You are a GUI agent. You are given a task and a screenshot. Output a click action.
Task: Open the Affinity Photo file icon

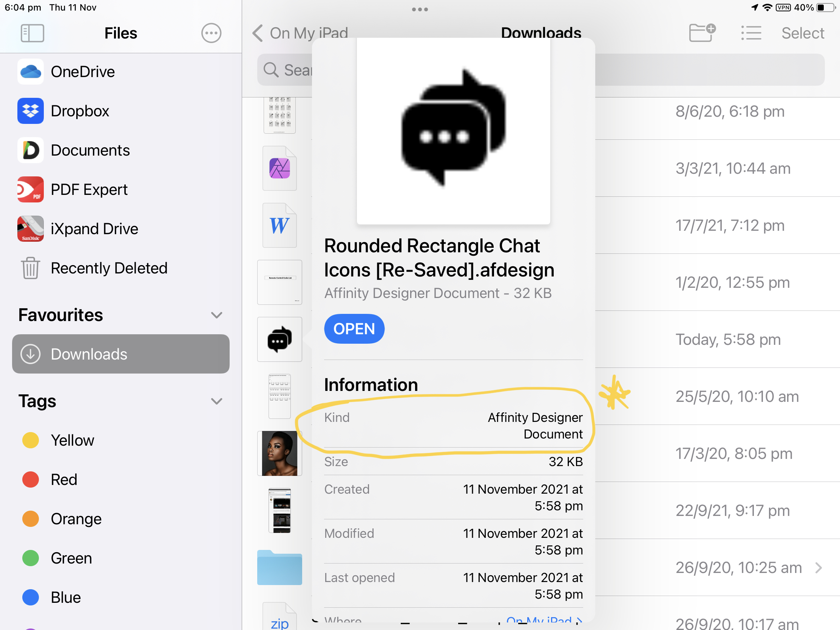click(x=279, y=168)
